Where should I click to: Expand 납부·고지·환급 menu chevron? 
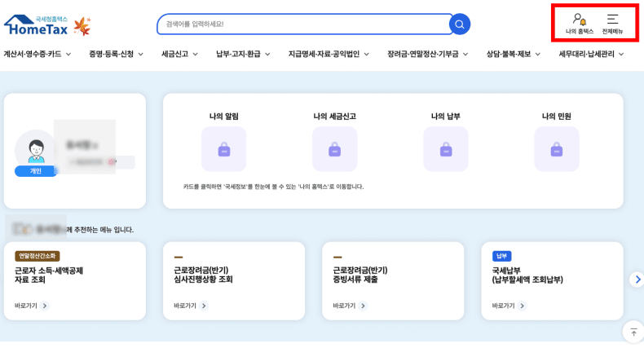tap(267, 54)
